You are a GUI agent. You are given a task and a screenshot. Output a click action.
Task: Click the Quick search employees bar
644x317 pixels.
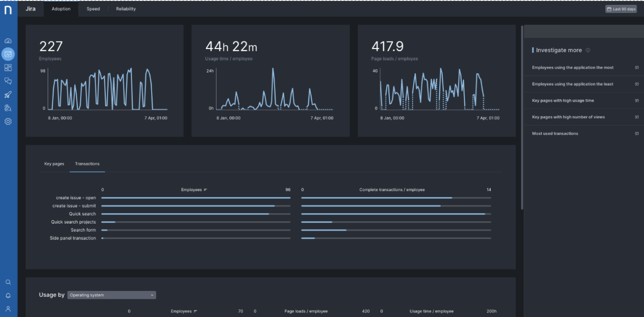[185, 214]
